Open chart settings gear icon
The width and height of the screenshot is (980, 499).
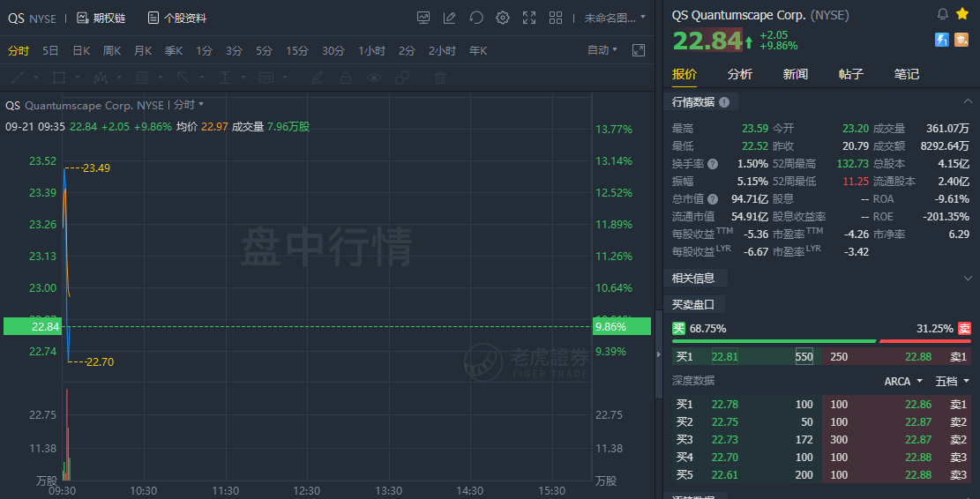[503, 19]
